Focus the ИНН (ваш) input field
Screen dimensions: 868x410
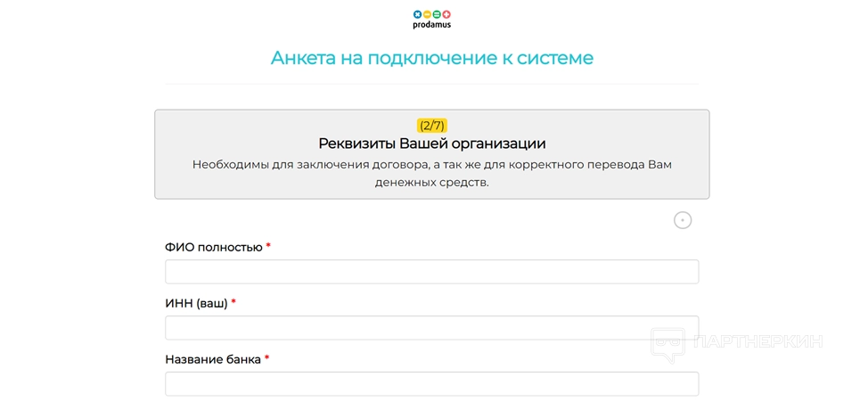(432, 328)
